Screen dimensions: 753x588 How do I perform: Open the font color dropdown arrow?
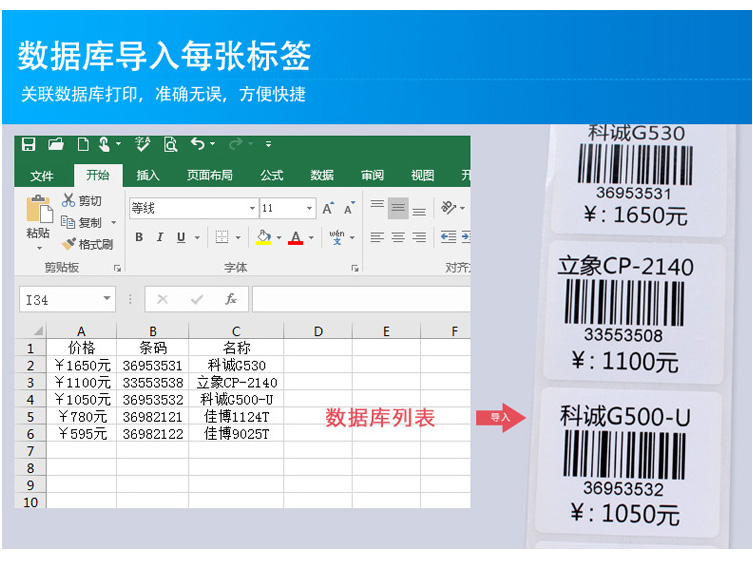(x=311, y=237)
